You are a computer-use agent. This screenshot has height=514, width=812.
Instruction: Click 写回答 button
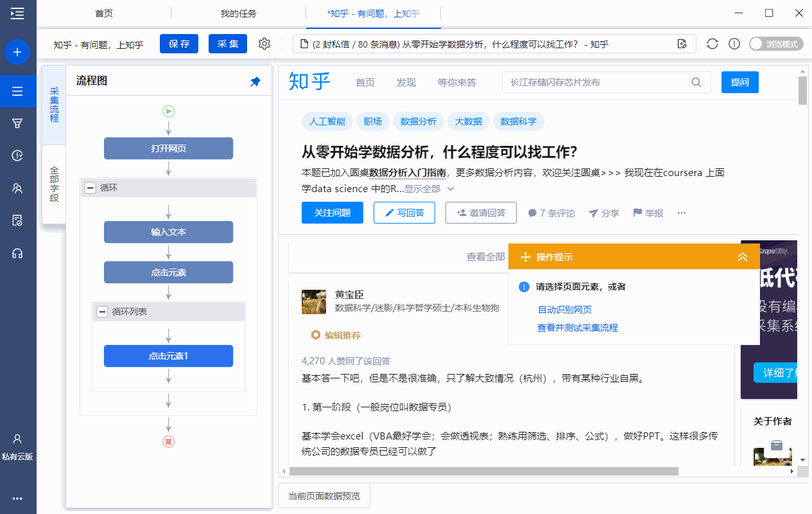[404, 213]
